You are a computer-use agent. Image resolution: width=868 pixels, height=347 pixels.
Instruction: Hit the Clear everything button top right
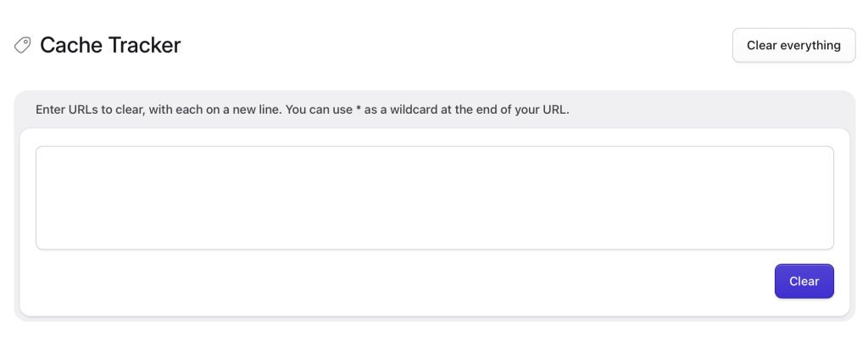(793, 45)
